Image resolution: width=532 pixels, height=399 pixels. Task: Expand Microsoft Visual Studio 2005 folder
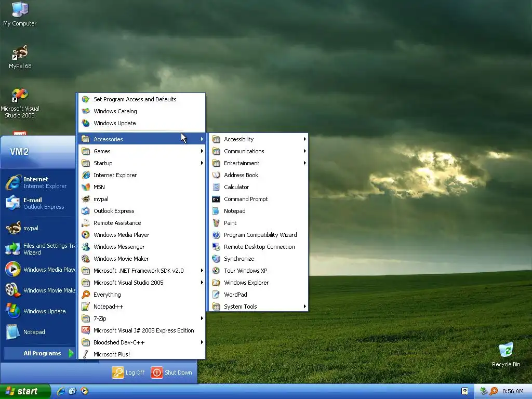(x=142, y=283)
